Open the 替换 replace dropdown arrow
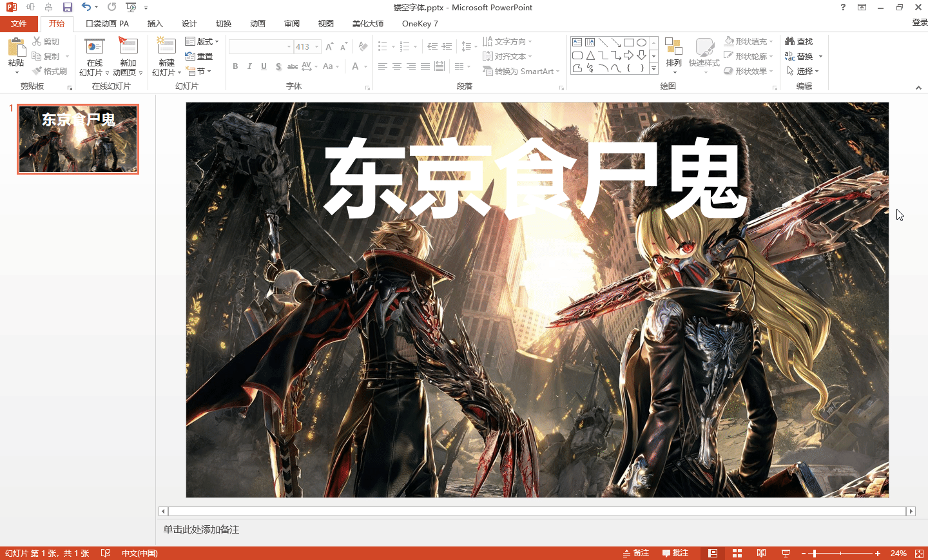Image resolution: width=928 pixels, height=560 pixels. pos(820,56)
